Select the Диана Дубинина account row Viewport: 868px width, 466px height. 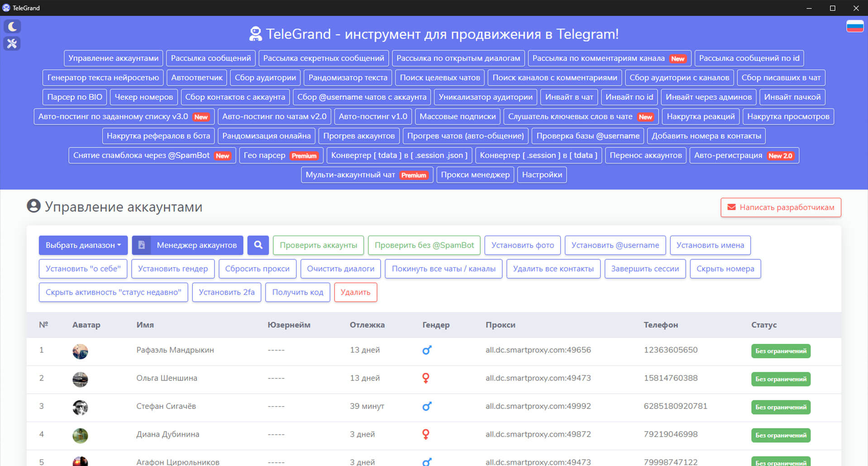(167, 434)
